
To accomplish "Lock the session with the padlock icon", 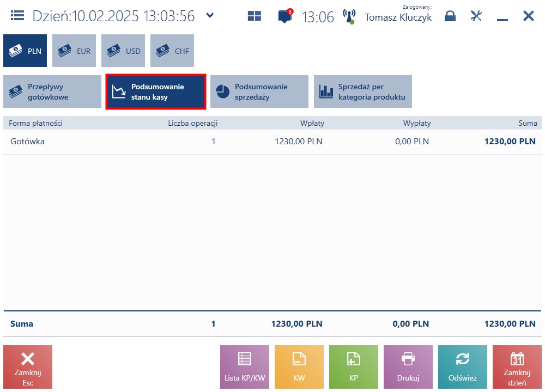I will pyautogui.click(x=450, y=16).
